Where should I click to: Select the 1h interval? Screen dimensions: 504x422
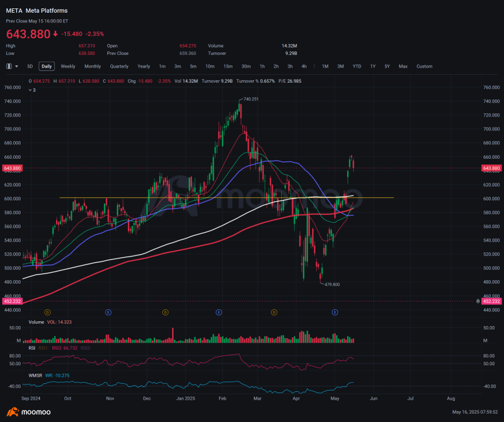point(263,66)
